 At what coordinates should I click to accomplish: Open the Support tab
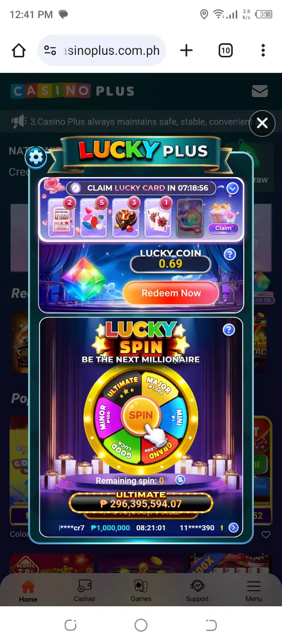(x=197, y=591)
